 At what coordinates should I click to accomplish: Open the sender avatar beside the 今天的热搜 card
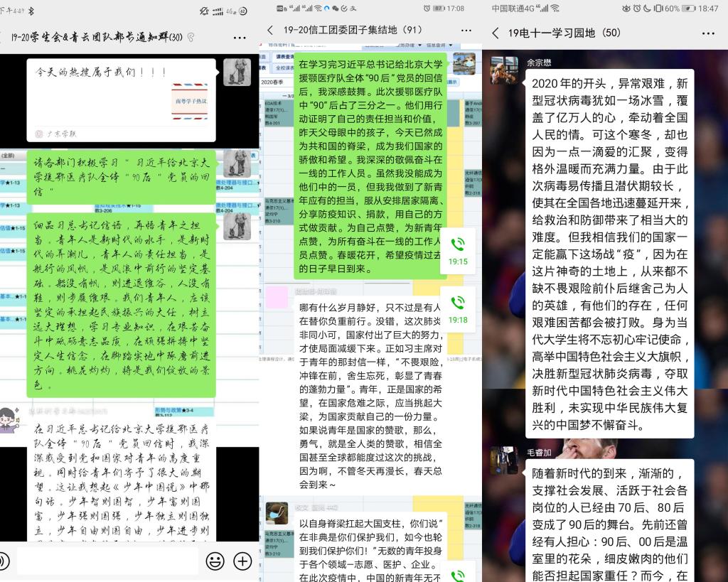[x=237, y=72]
